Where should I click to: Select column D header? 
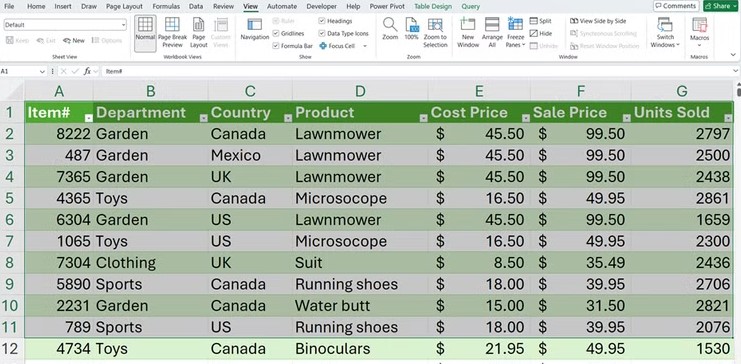[360, 91]
